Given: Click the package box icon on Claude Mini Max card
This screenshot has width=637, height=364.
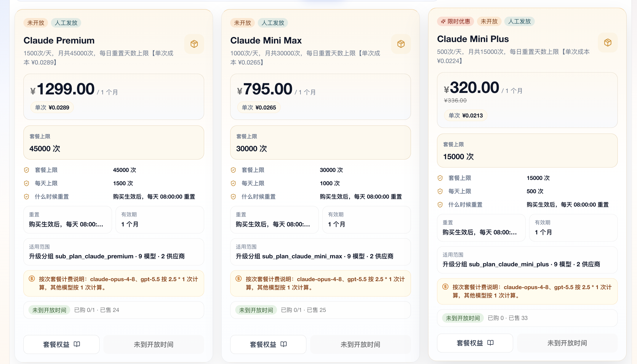Looking at the screenshot, I should (x=401, y=44).
